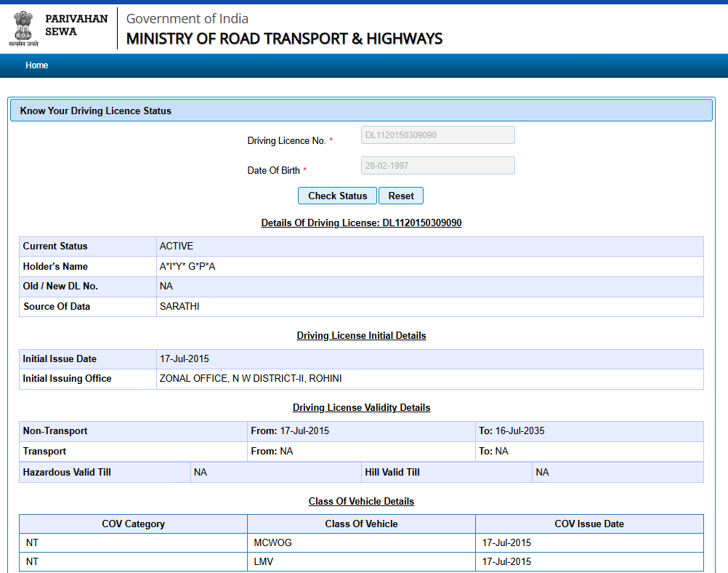Click the Transport To: NA cell
The height and width of the screenshot is (573, 728).
tap(589, 452)
